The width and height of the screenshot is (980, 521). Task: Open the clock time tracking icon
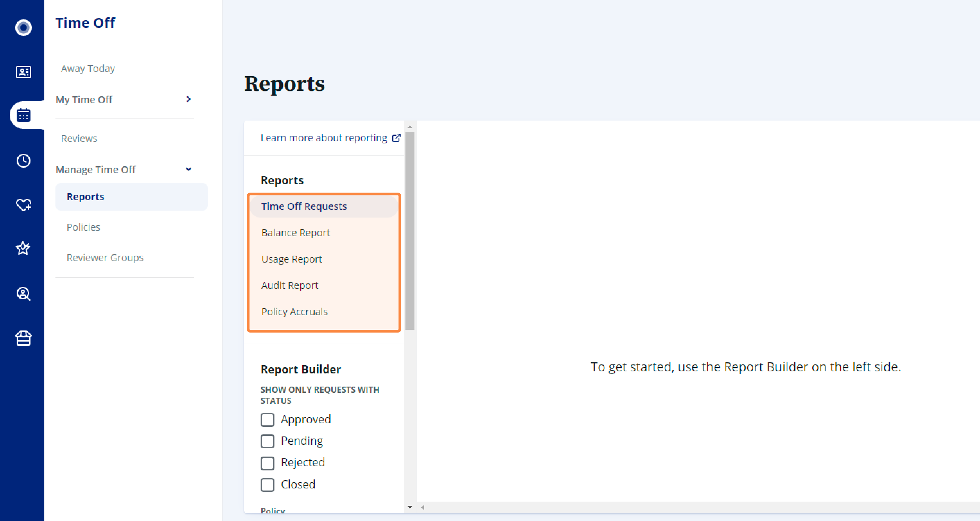[23, 160]
